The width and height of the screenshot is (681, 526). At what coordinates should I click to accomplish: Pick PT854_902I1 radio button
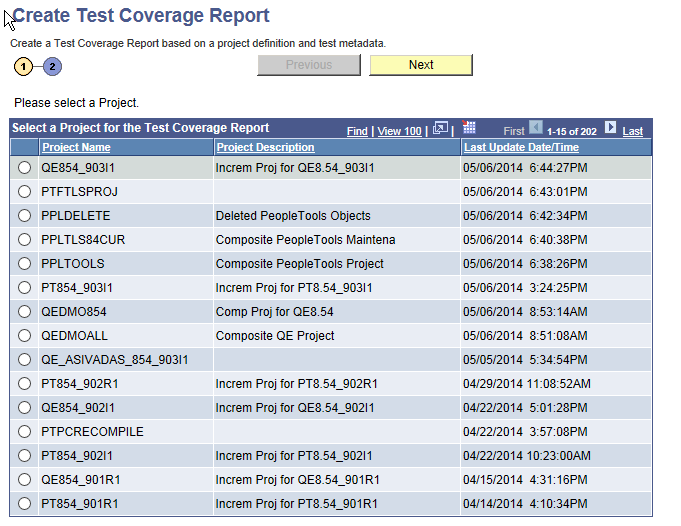(24, 456)
